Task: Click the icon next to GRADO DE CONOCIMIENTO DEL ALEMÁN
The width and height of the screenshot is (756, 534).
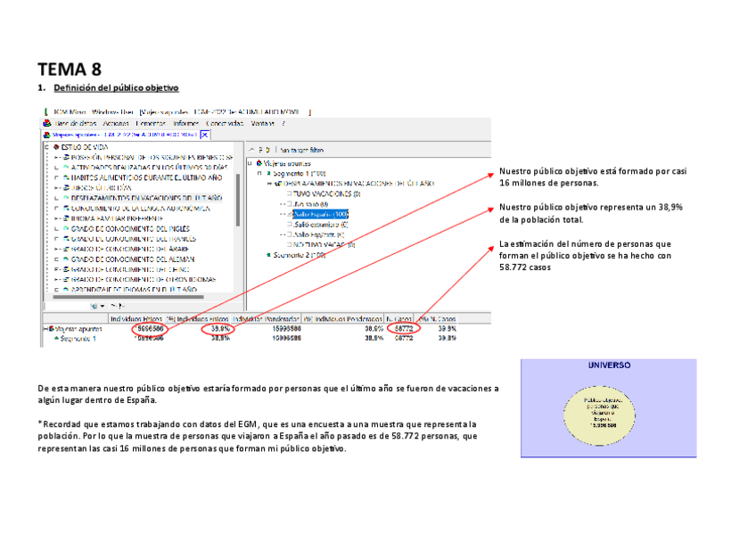Action: click(66, 259)
